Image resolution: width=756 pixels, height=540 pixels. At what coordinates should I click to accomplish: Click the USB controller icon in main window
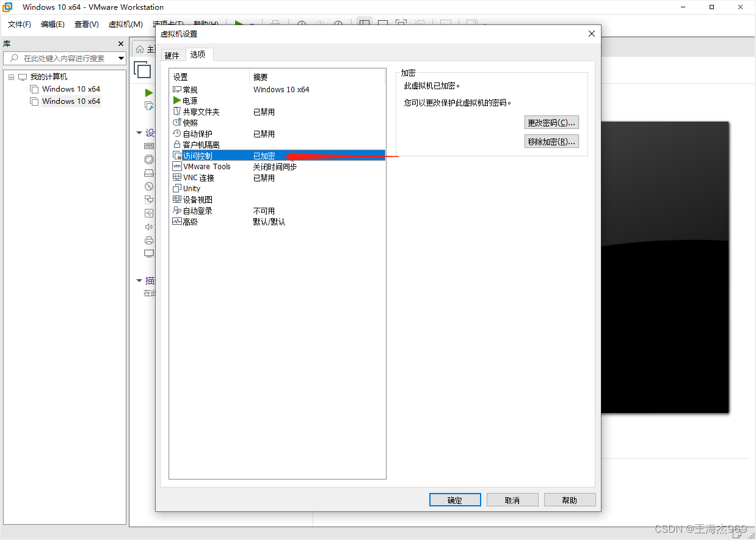pos(149,213)
